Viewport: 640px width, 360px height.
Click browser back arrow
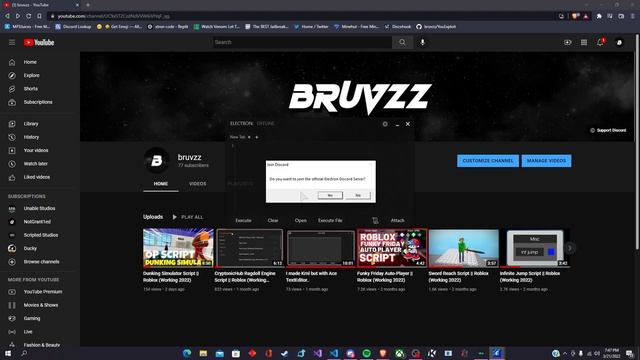click(7, 16)
